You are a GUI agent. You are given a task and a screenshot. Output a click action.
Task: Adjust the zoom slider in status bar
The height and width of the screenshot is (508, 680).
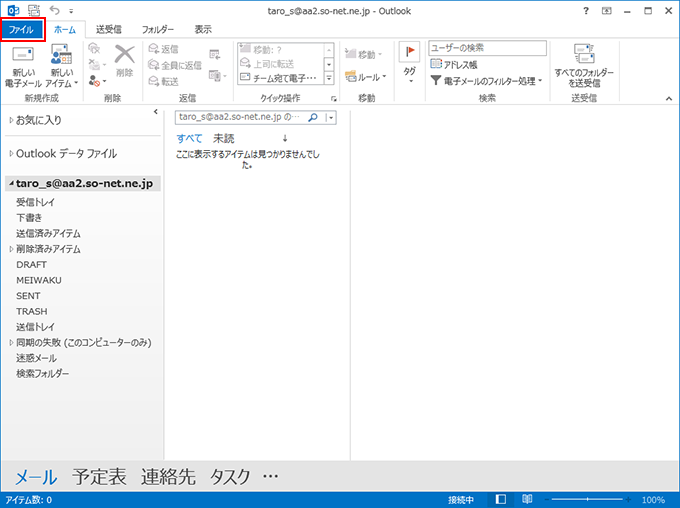[x=590, y=499]
